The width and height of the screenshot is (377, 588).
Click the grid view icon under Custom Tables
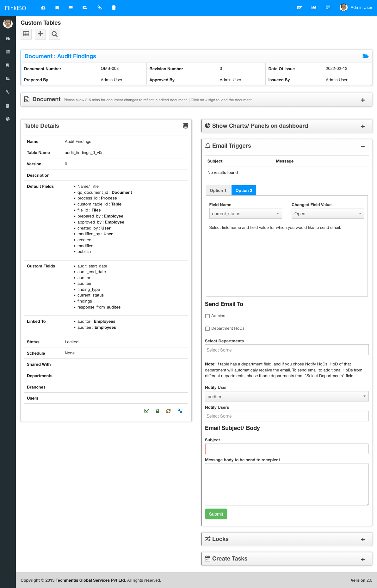(26, 34)
